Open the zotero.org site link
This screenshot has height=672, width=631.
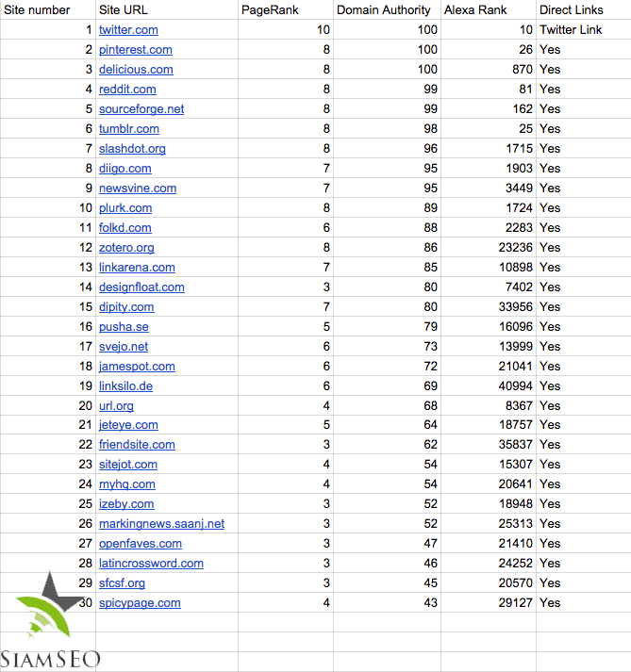coord(126,248)
